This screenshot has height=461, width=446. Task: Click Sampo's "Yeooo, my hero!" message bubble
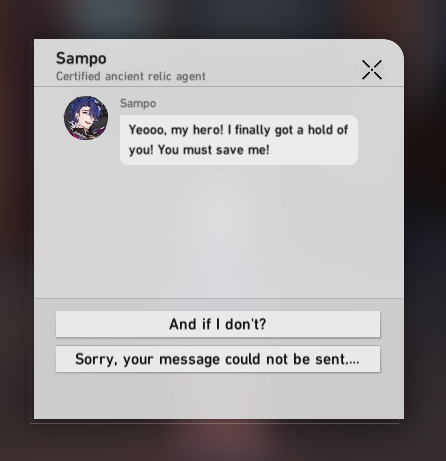pos(239,140)
